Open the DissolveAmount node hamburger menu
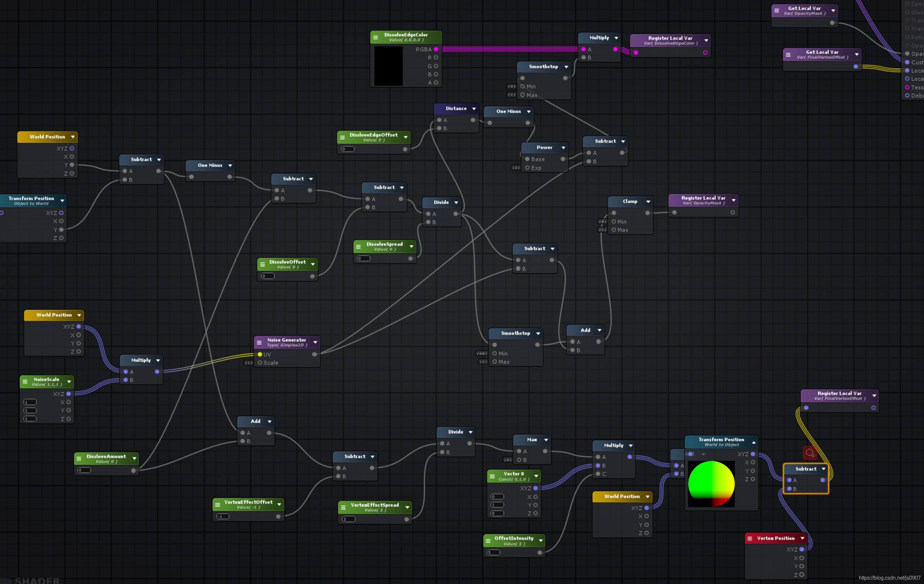 click(79, 459)
